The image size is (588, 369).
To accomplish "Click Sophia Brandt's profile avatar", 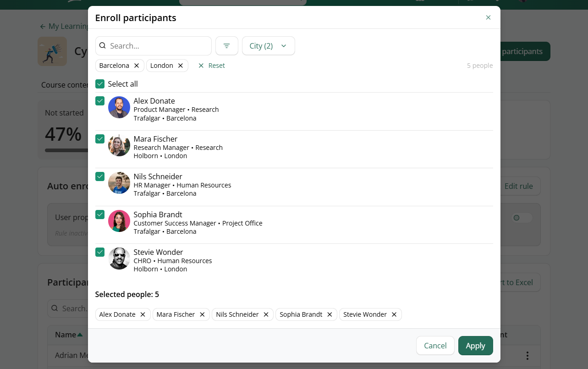I will (x=119, y=221).
